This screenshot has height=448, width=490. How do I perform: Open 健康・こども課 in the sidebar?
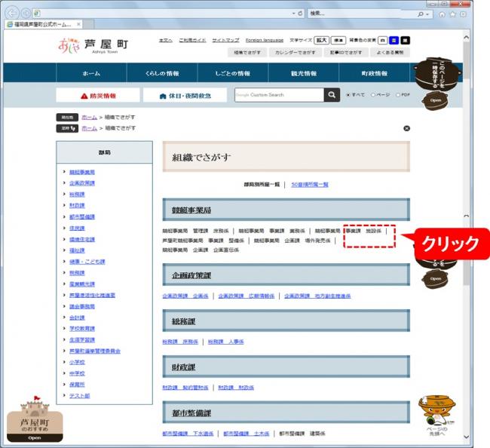(87, 262)
